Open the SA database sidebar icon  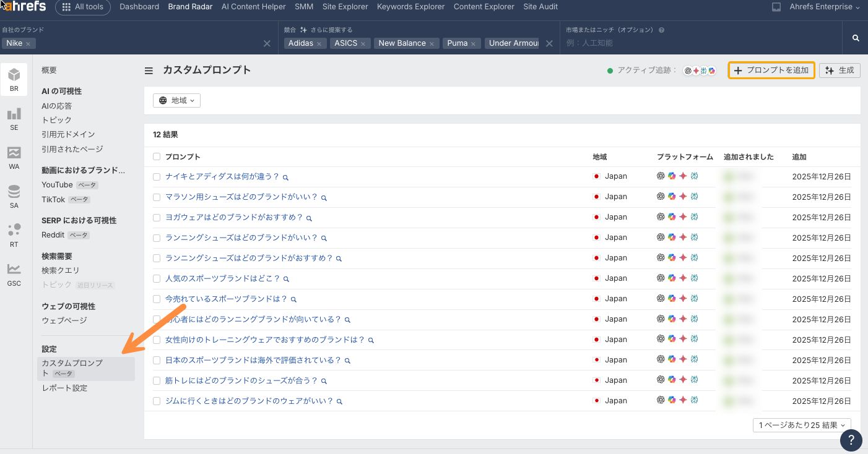(14, 196)
